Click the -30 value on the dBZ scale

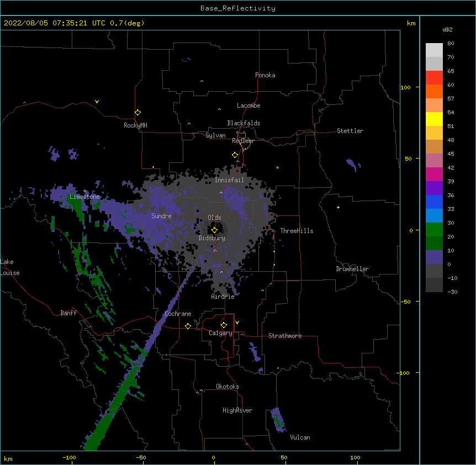click(452, 292)
